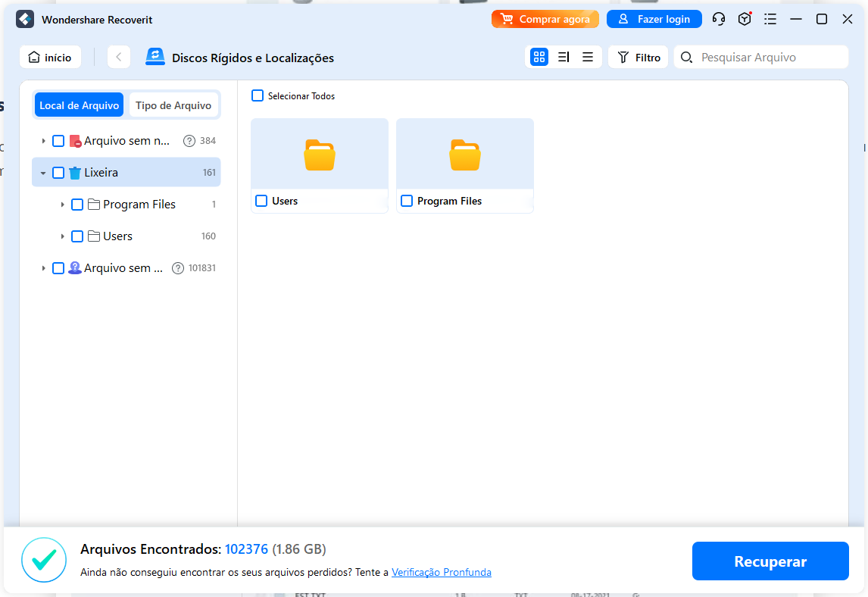Open the hamburger menu in title bar

[x=770, y=20]
